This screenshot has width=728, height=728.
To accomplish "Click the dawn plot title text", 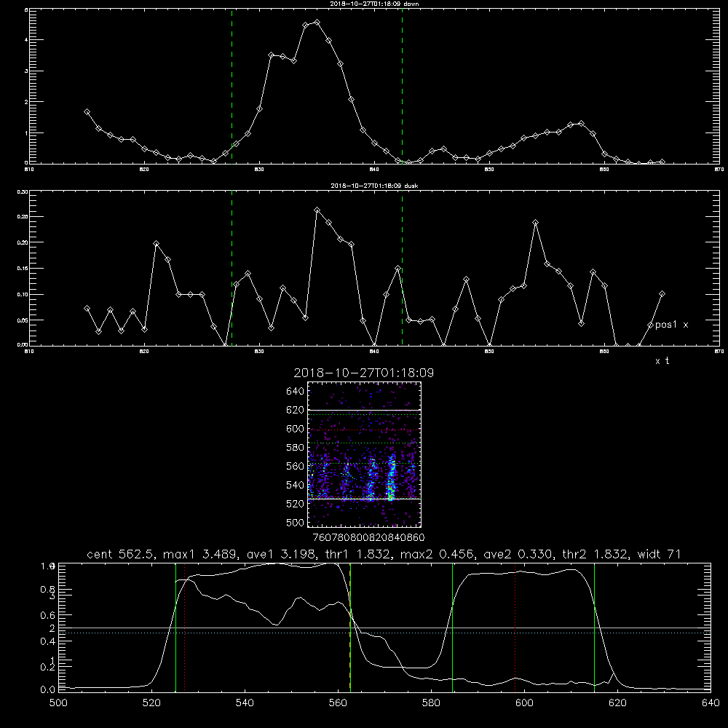I will click(x=374, y=4).
